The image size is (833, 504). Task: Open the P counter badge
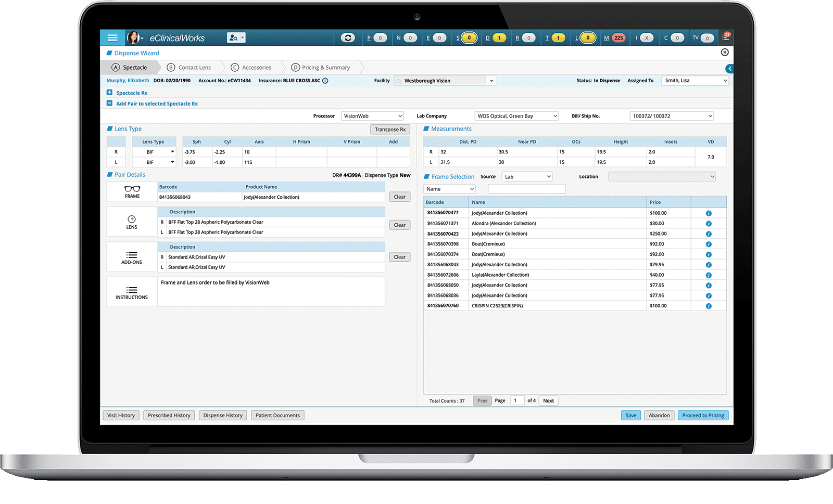(x=380, y=38)
